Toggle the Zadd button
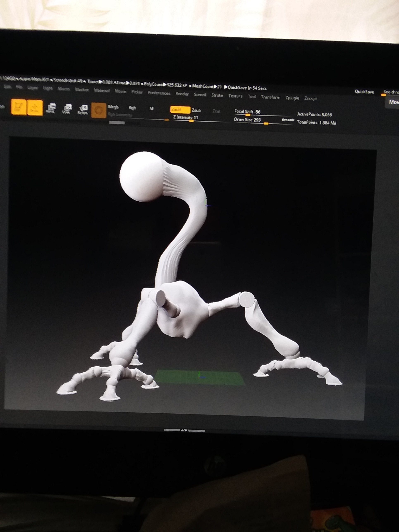The height and width of the screenshot is (532, 399). click(180, 110)
